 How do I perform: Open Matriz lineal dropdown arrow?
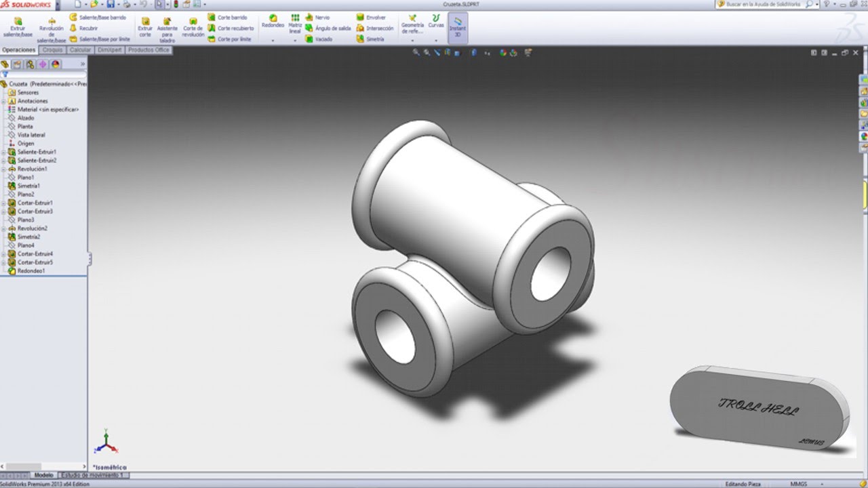click(x=295, y=41)
